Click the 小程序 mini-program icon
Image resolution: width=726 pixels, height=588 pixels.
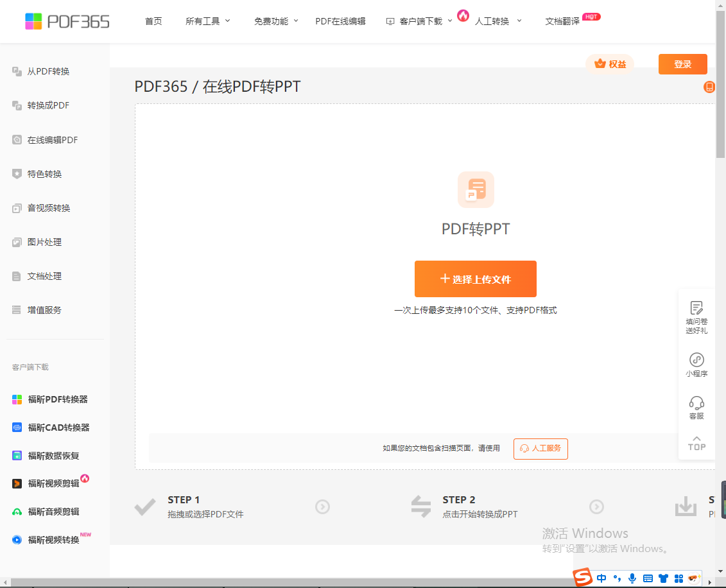click(696, 359)
